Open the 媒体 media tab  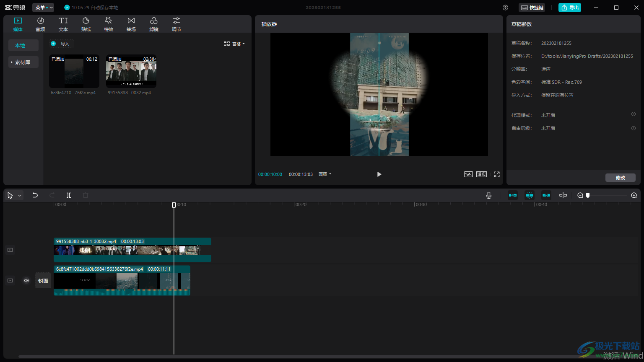click(18, 24)
